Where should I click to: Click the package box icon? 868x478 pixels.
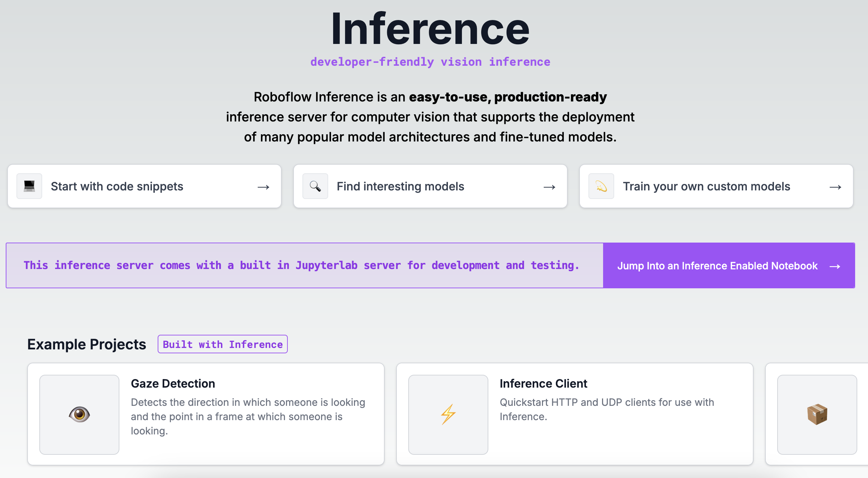817,414
